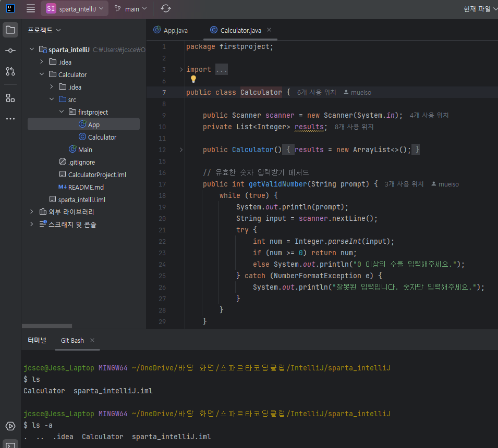Click line number 17 in gutter
This screenshot has height=448, width=498.
[x=162, y=184]
